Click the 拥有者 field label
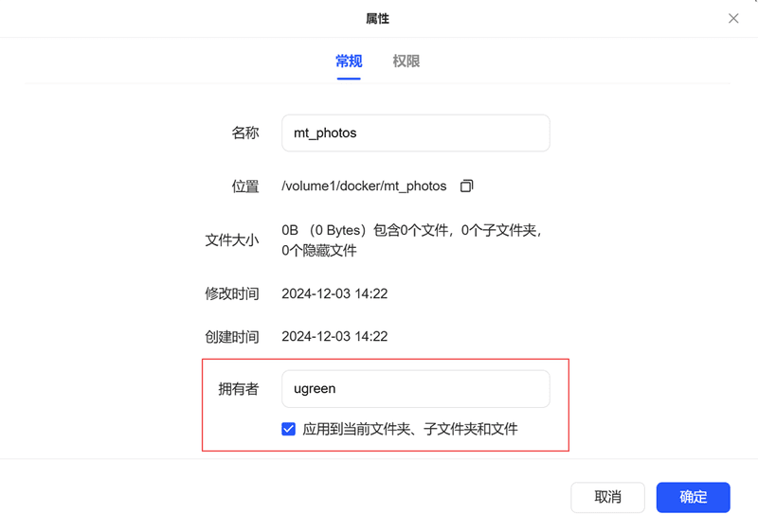The image size is (758, 532). 239,389
